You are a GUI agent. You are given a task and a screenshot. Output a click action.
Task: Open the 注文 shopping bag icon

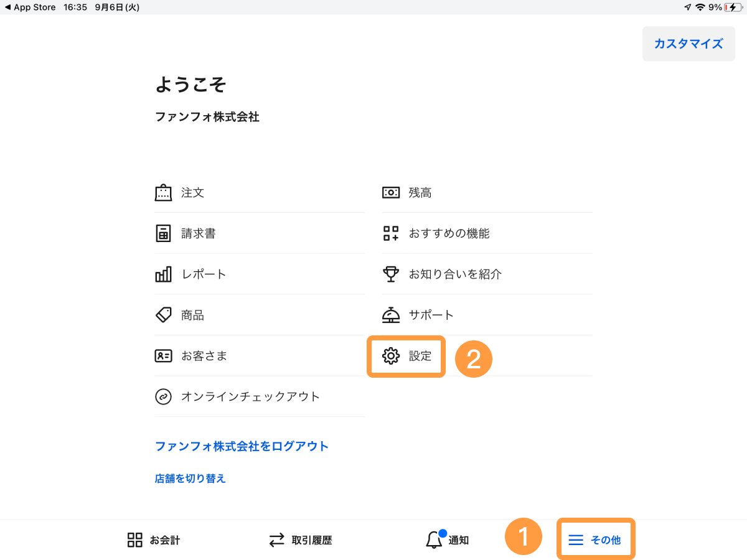(x=163, y=192)
